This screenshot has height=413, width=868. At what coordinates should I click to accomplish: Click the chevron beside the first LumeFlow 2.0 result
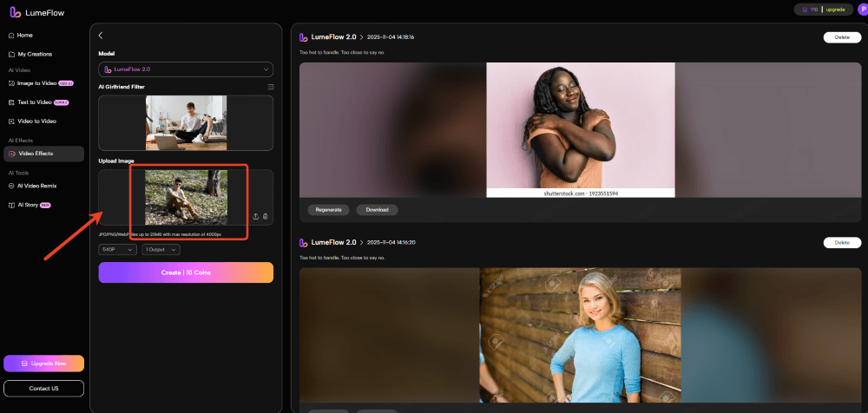361,37
